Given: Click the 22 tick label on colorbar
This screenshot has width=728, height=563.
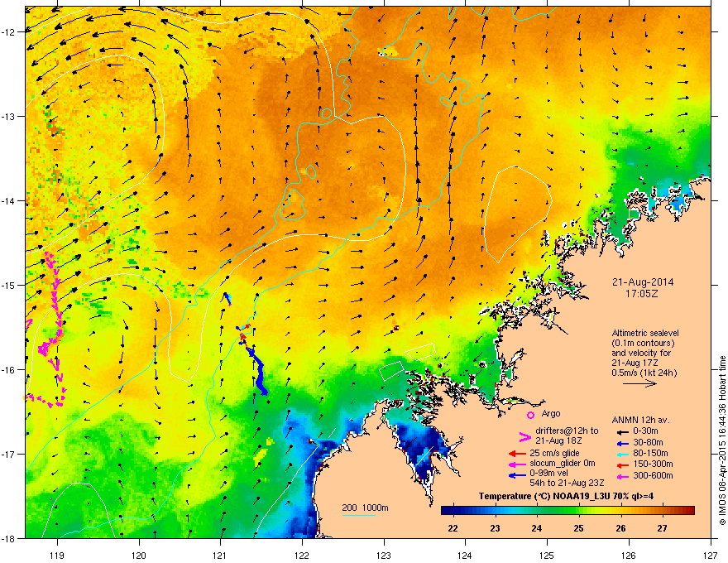Looking at the screenshot, I should point(453,528).
